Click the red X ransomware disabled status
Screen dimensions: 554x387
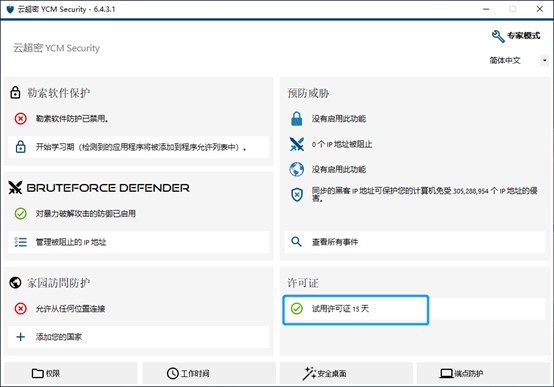20,118
